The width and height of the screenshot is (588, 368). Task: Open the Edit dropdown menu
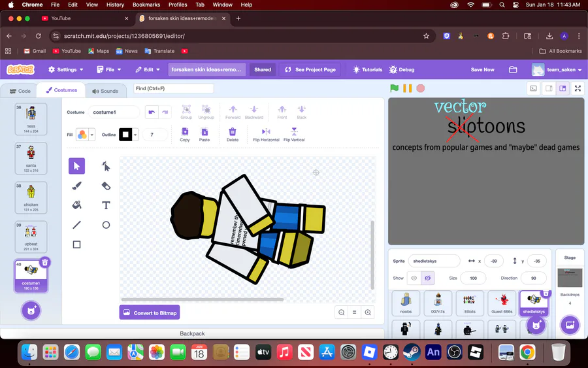(x=148, y=69)
